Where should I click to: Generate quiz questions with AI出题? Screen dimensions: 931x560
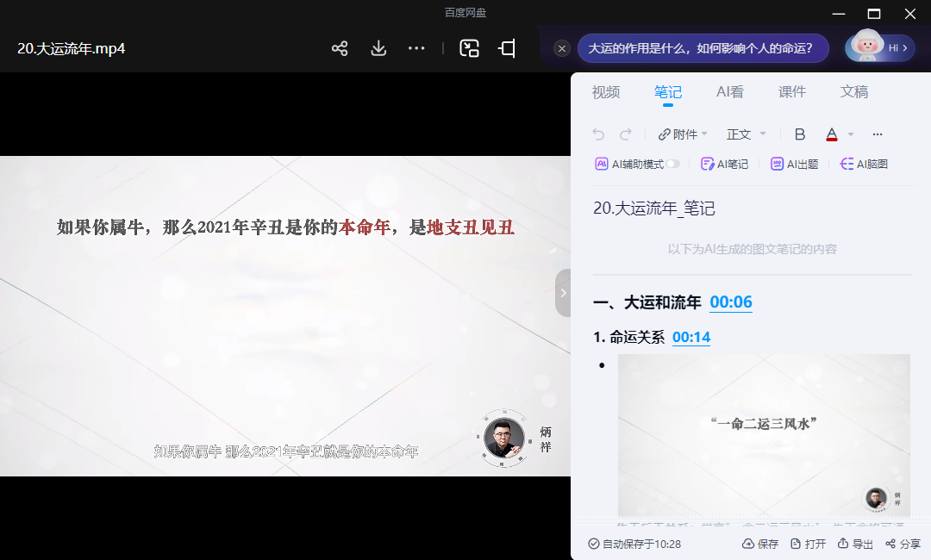(x=794, y=163)
